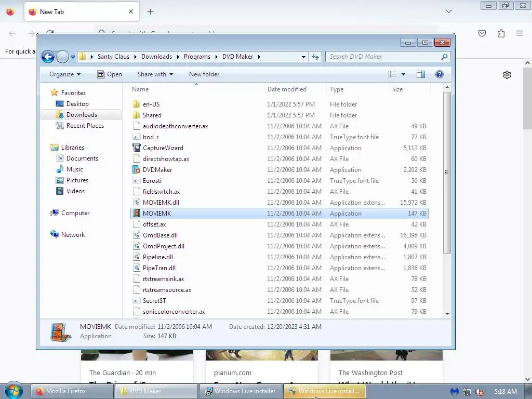532x399 pixels.
Task: Click the search magnifier icon in Explorer
Action: point(444,57)
